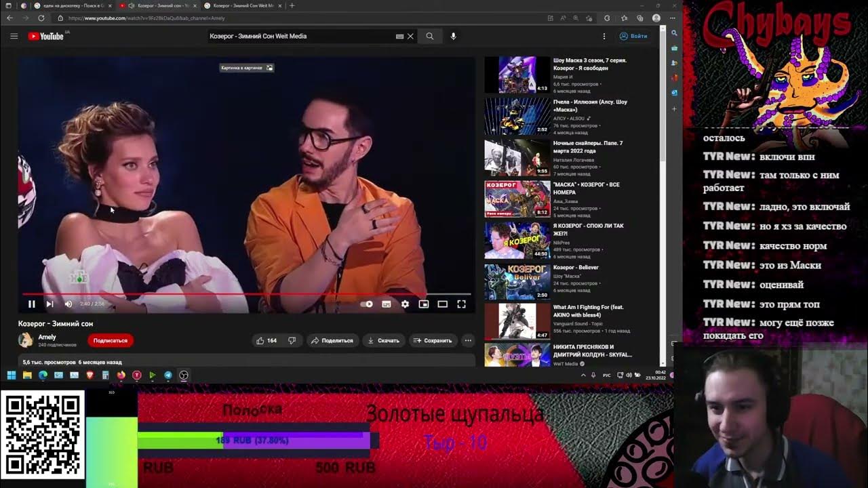Skip to the next video
This screenshot has height=488, width=868.
[50, 304]
